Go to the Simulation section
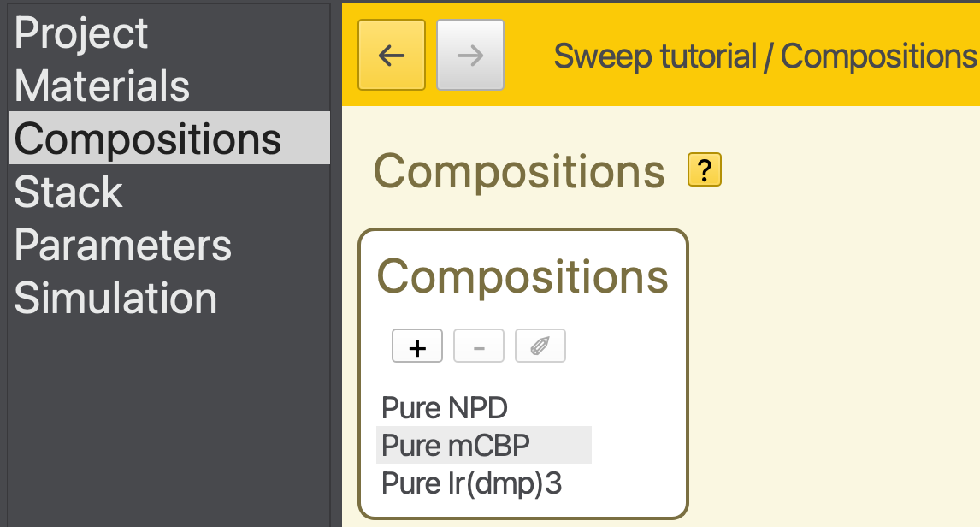 (115, 299)
